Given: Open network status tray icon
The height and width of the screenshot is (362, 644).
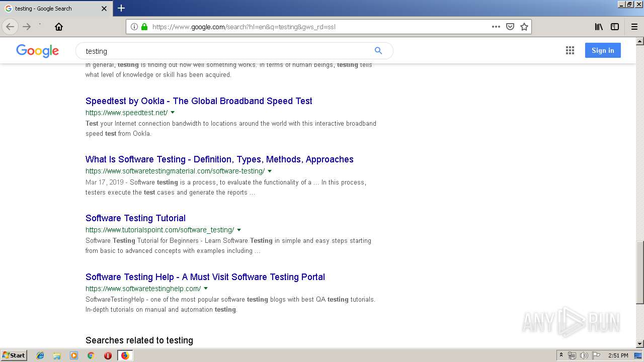Looking at the screenshot, I should (x=572, y=355).
